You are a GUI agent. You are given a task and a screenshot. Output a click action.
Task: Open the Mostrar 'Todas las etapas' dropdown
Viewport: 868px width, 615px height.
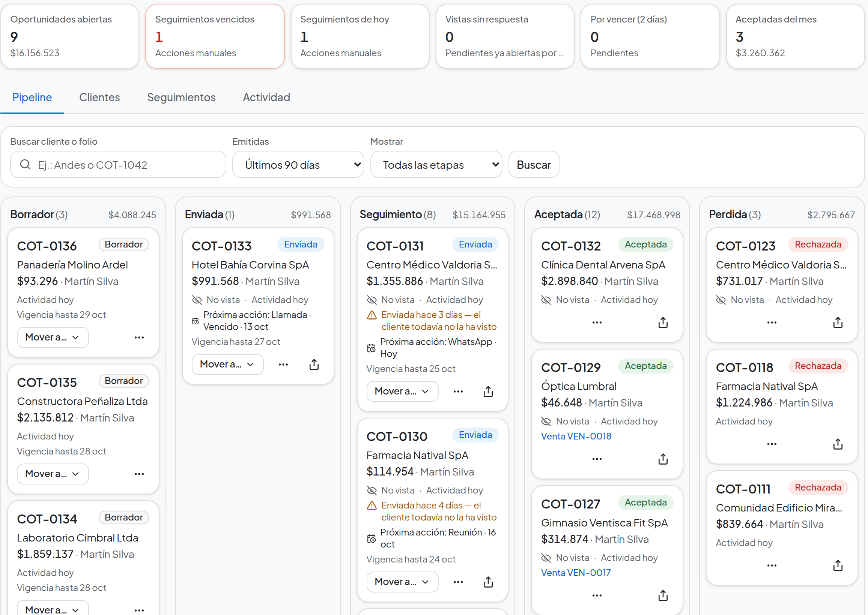click(436, 165)
